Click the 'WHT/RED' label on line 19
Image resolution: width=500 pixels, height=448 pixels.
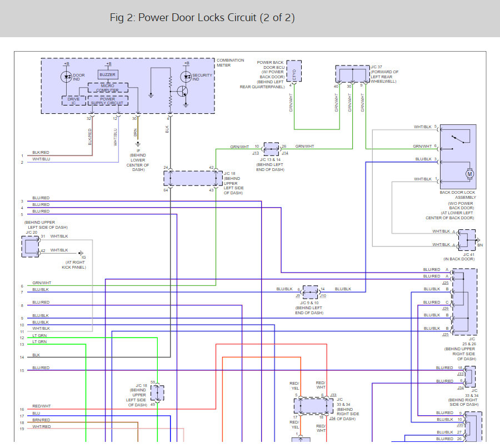point(42,427)
